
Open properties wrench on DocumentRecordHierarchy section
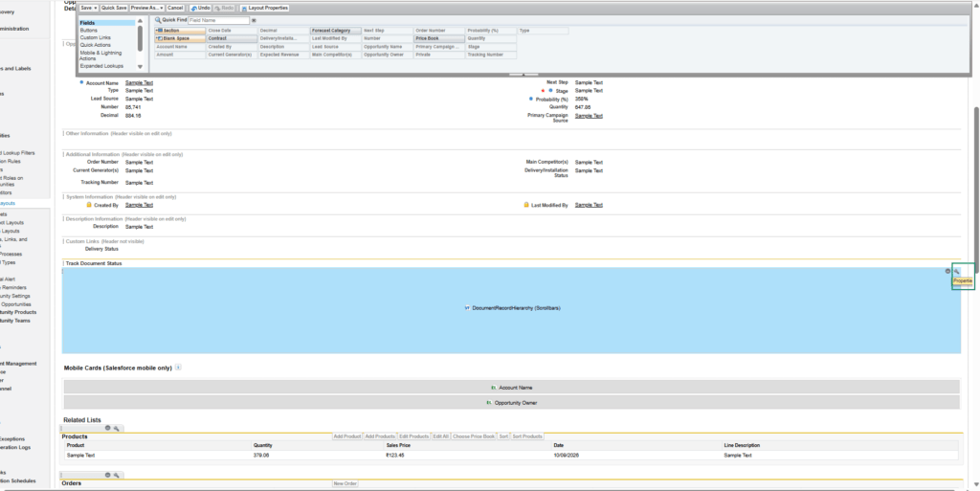pyautogui.click(x=956, y=271)
